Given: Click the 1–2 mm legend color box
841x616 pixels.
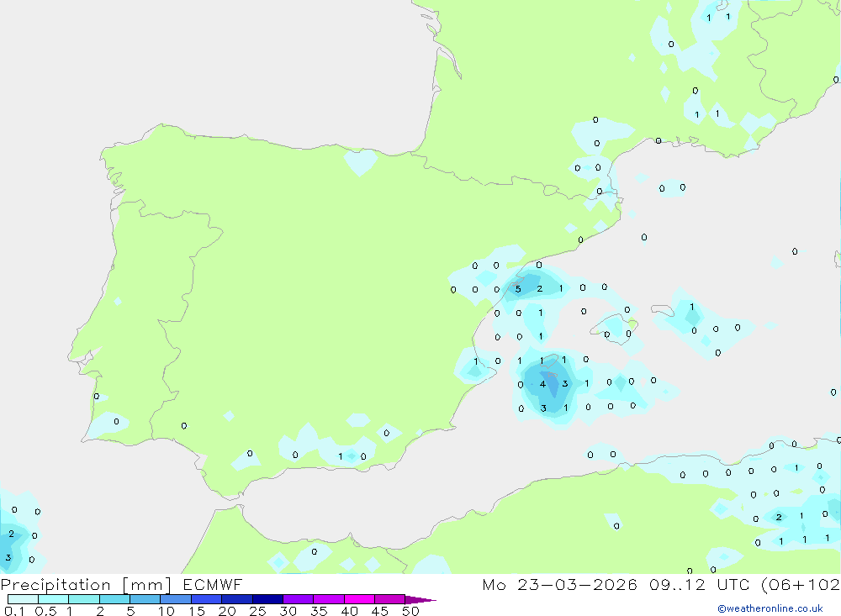Looking at the screenshot, I should click(x=83, y=599).
